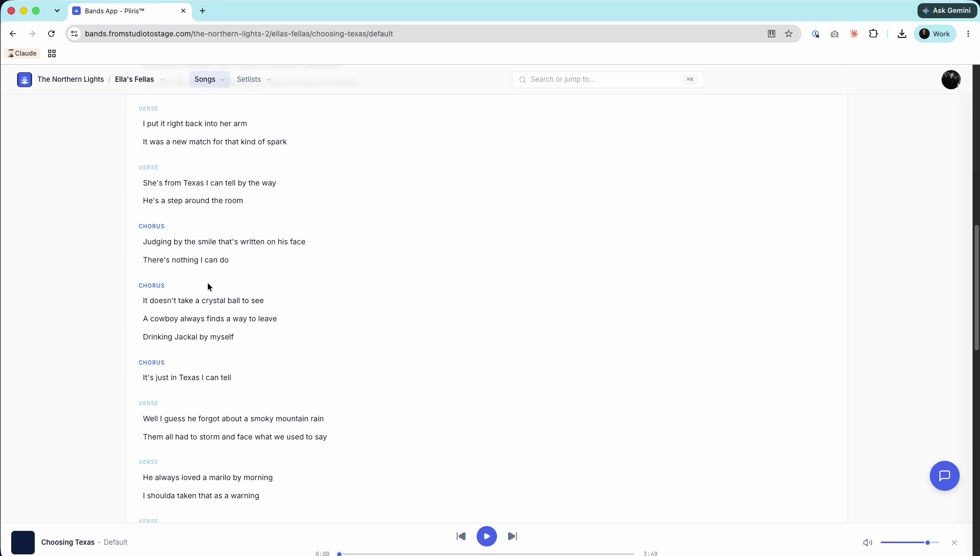Open the user avatar menu
The width and height of the screenshot is (980, 556).
pos(951,79)
